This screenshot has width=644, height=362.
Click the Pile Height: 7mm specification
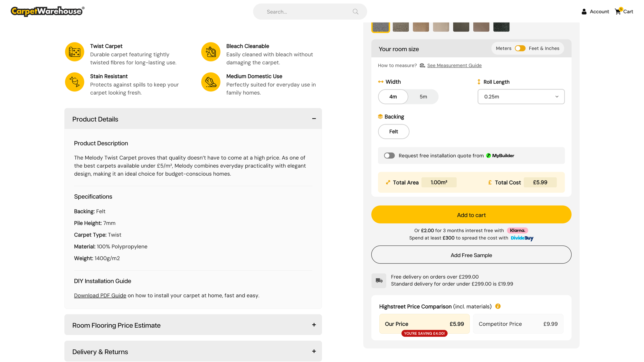(x=95, y=223)
